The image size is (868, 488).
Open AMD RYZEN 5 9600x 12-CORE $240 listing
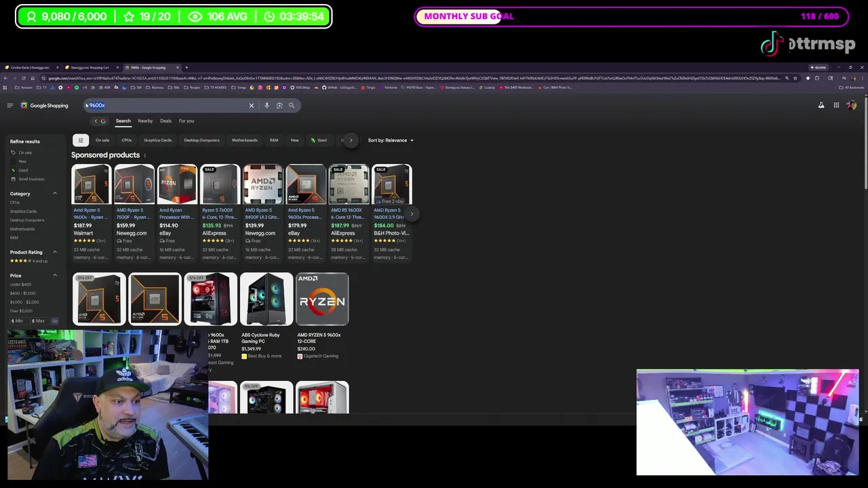[322, 317]
